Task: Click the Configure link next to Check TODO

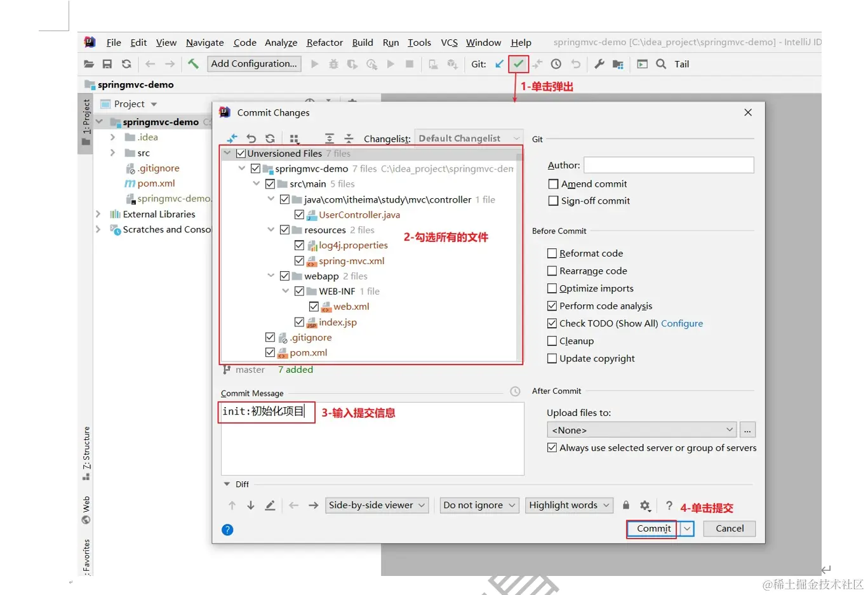Action: click(682, 323)
